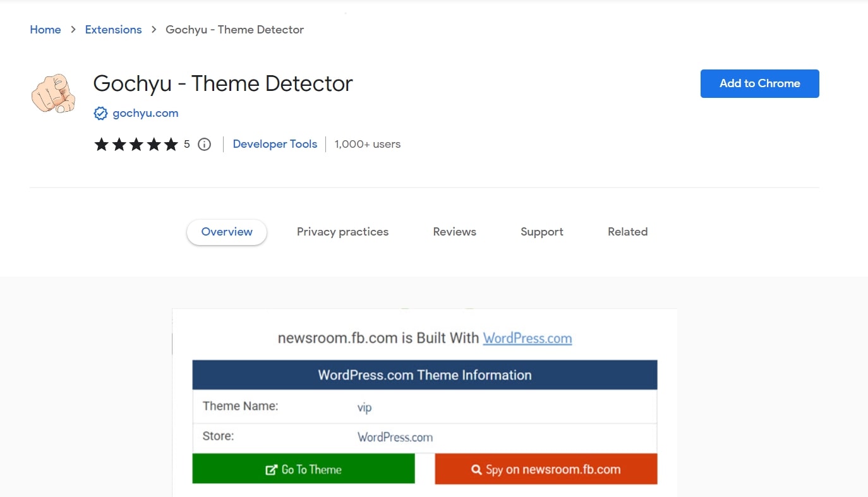Viewport: 868px width, 497px height.
Task: Switch to the Privacy practices tab
Action: coord(342,232)
